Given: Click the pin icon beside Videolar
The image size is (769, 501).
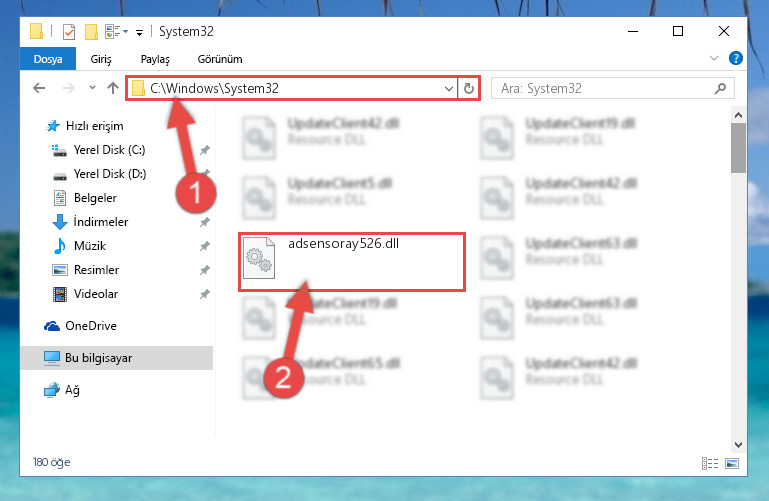Looking at the screenshot, I should pos(205,294).
